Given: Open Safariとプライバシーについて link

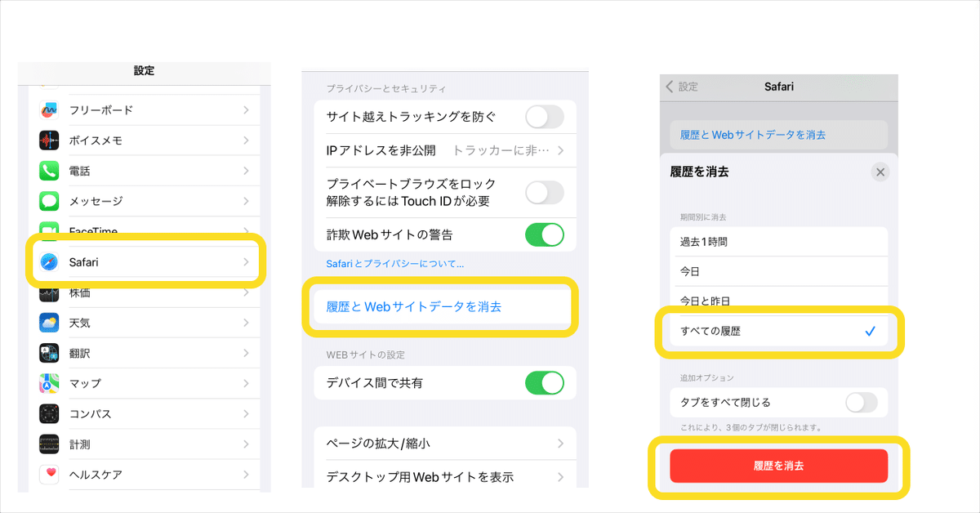Looking at the screenshot, I should pos(394,264).
